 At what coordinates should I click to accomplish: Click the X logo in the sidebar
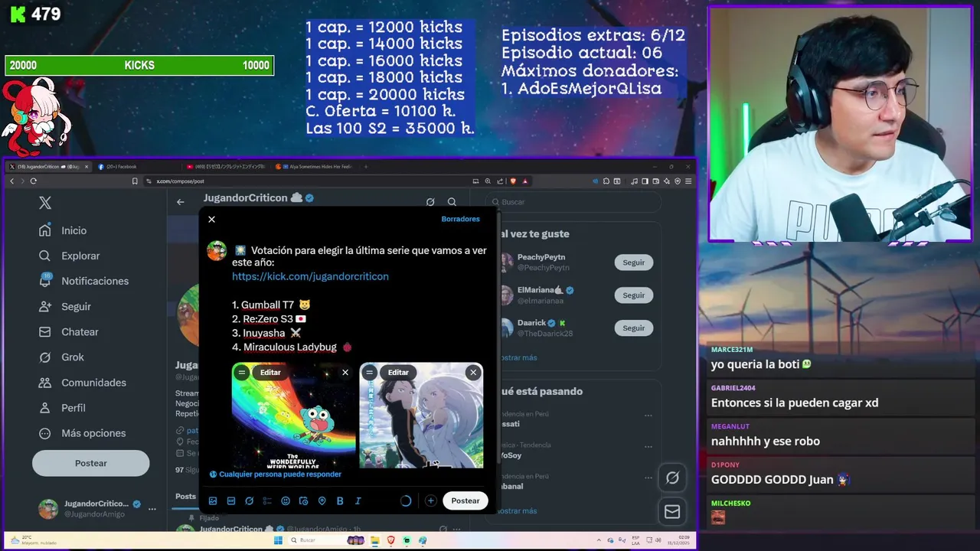click(45, 203)
